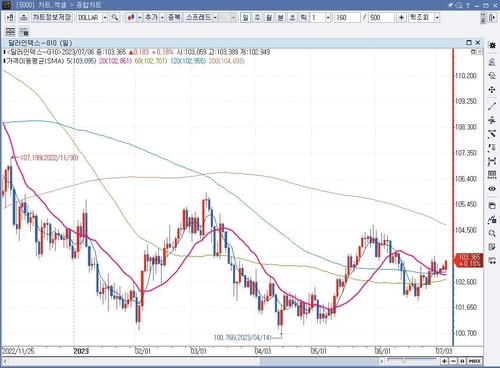The image size is (500, 368).
Task: Click the total count field showing 500
Action: coord(381,17)
